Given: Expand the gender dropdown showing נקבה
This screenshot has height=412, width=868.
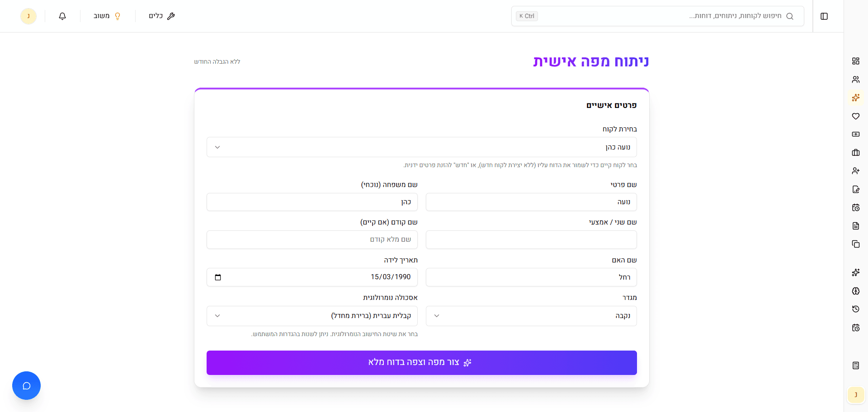Looking at the screenshot, I should (x=531, y=316).
